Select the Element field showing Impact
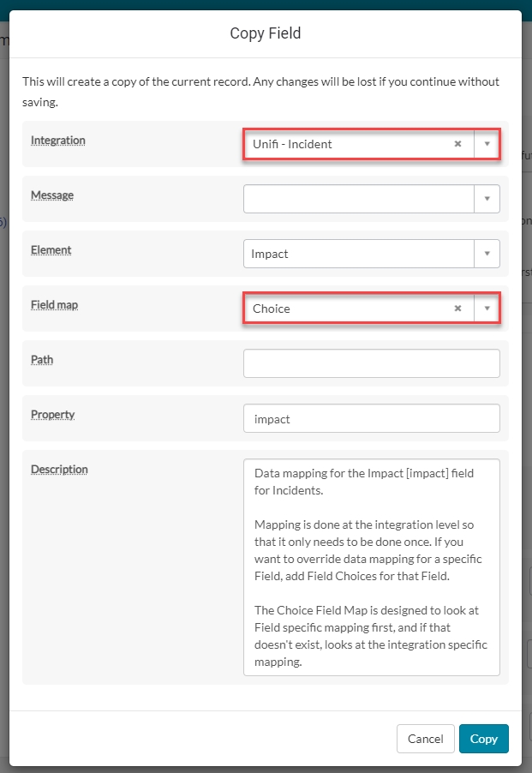The image size is (532, 773). tap(358, 254)
